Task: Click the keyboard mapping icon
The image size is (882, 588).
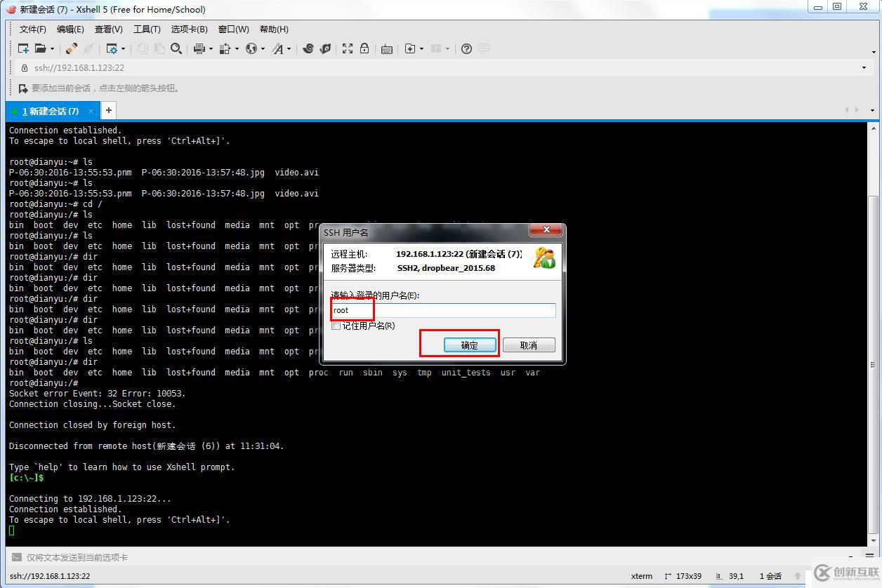Action: point(387,49)
